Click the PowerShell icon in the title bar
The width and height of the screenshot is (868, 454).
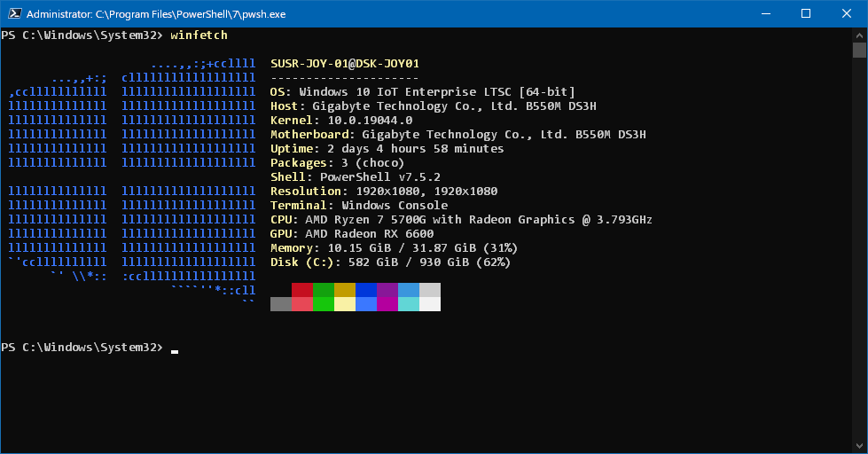pyautogui.click(x=14, y=14)
